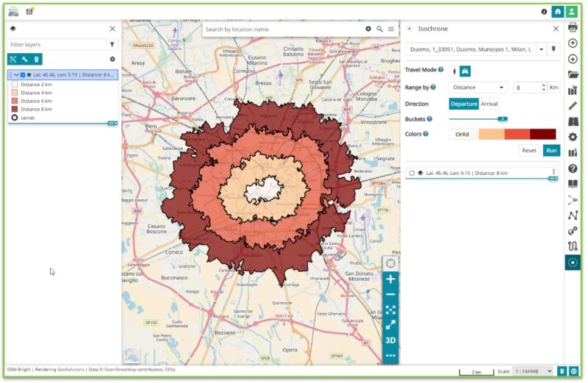This screenshot has height=383, width=588.
Task: Click the layer filter funnel icon
Action: pos(112,44)
